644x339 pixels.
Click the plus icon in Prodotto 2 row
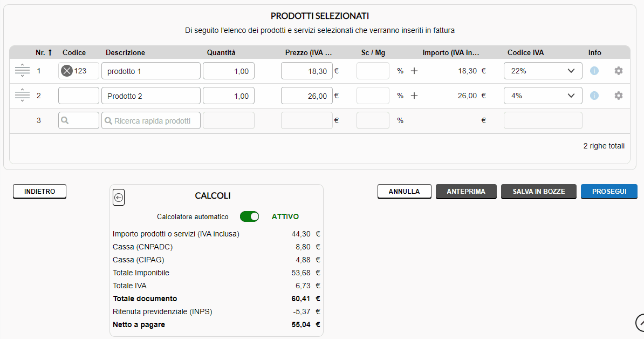coord(414,96)
